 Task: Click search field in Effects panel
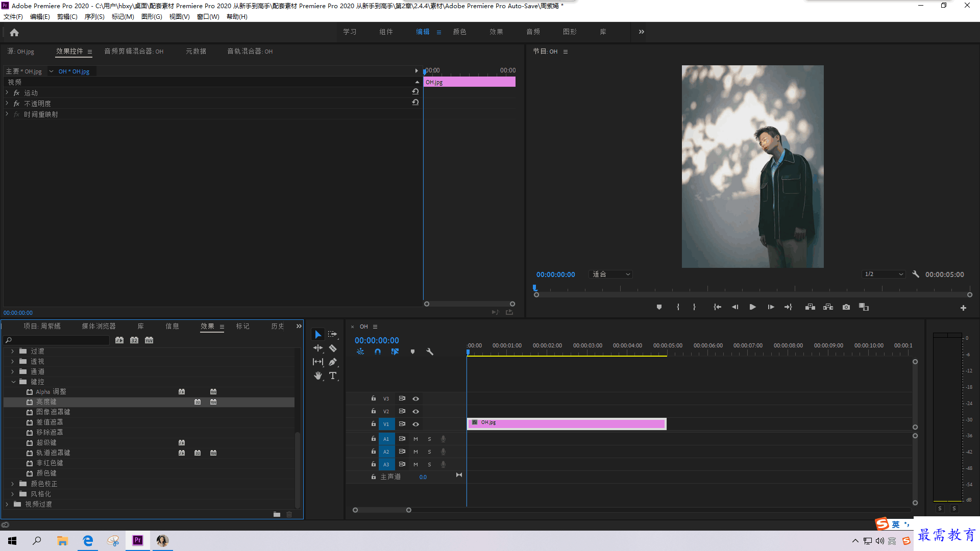pos(57,340)
